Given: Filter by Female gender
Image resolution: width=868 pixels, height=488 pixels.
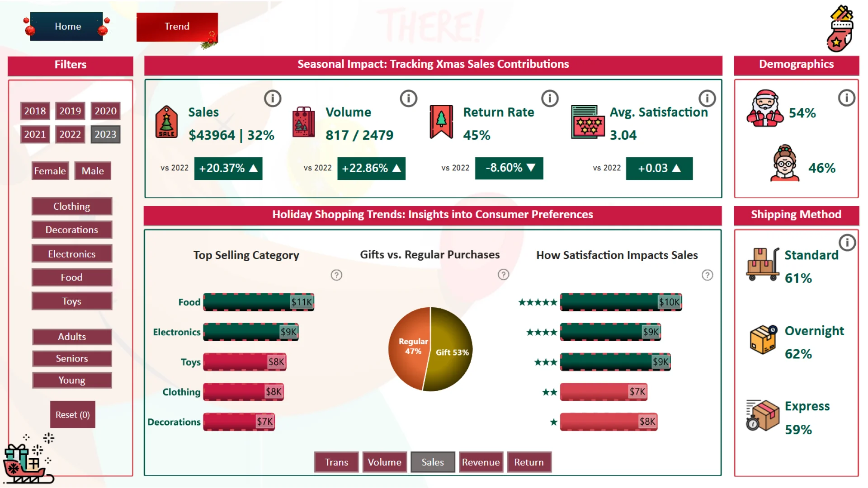Looking at the screenshot, I should (50, 171).
